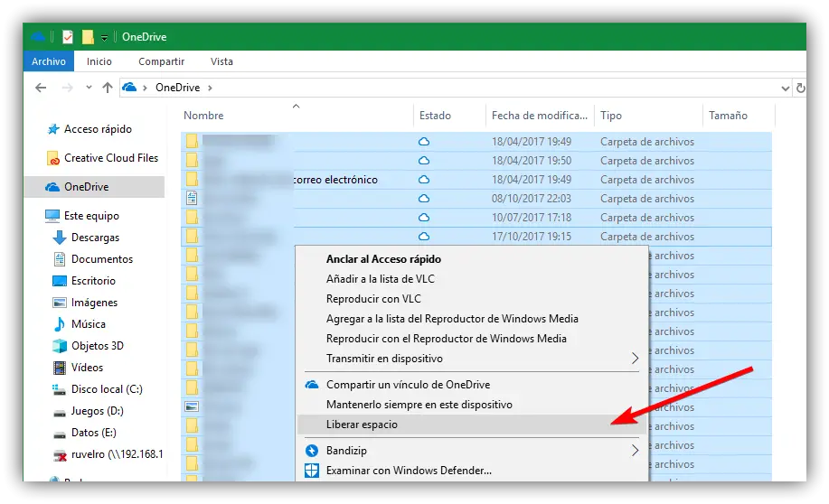The height and width of the screenshot is (504, 829).
Task: Switch to the Inicio ribbon tab
Action: point(99,61)
